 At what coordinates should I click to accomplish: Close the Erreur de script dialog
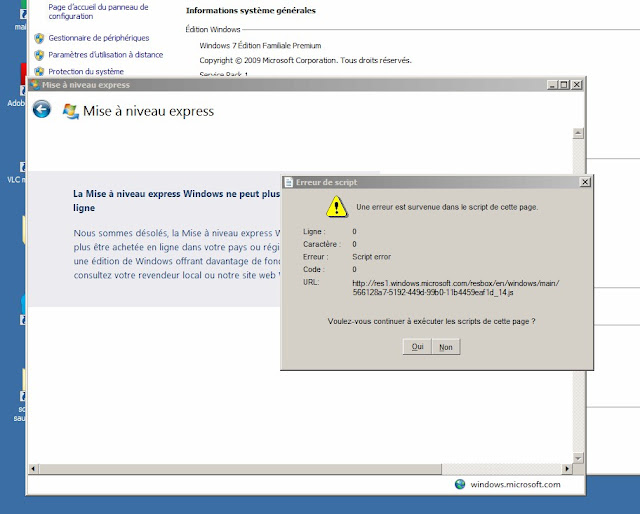tap(584, 182)
